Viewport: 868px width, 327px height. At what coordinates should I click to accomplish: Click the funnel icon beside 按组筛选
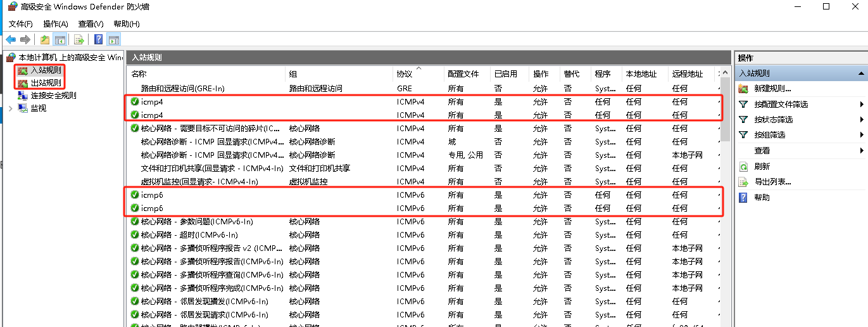[x=743, y=135]
